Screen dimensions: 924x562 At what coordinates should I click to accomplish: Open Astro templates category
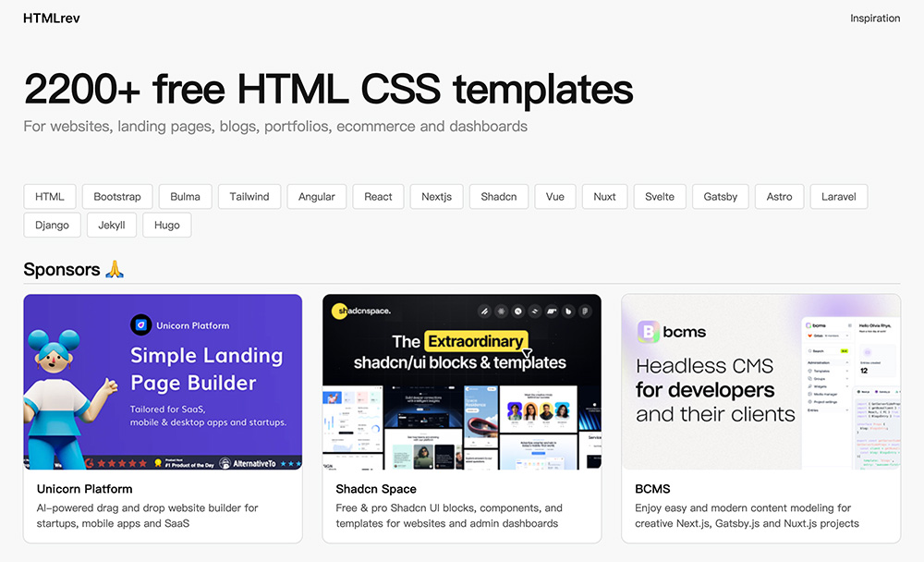[779, 196]
